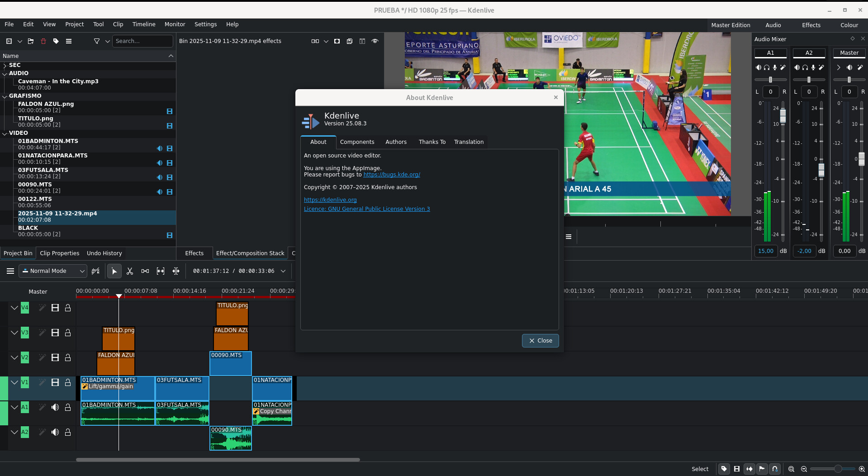Screen dimensions: 868x476
Task: Toggle the eye icon in effects header
Action: pyautogui.click(x=375, y=41)
